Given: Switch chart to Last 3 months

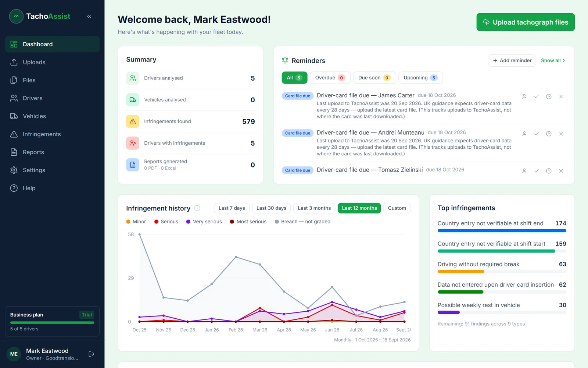Looking at the screenshot, I should 314,208.
